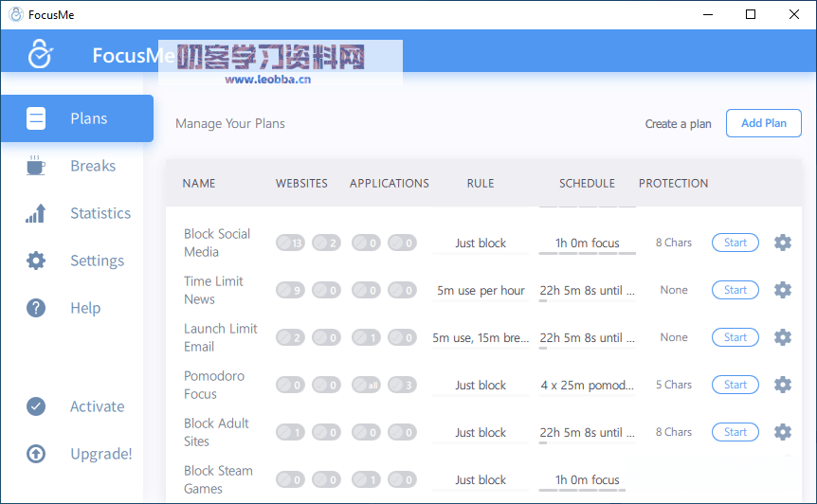
Task: Click the APPLICATIONS column header
Action: (x=390, y=183)
